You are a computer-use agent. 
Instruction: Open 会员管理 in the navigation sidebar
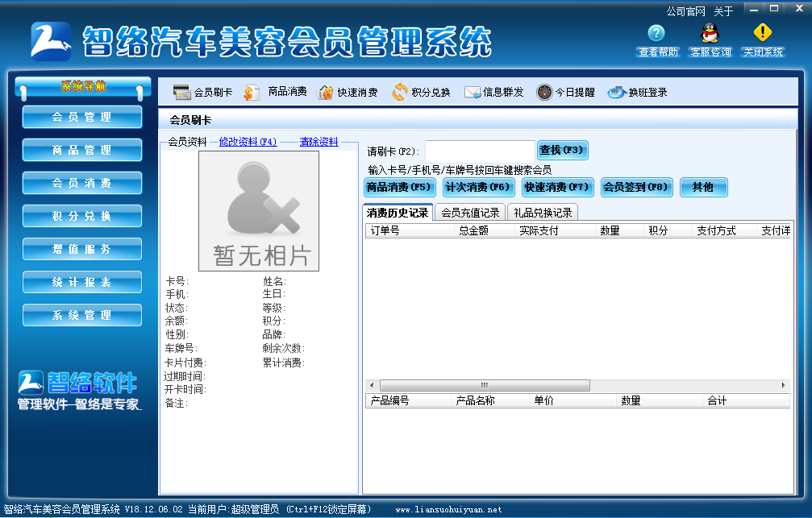click(x=82, y=117)
